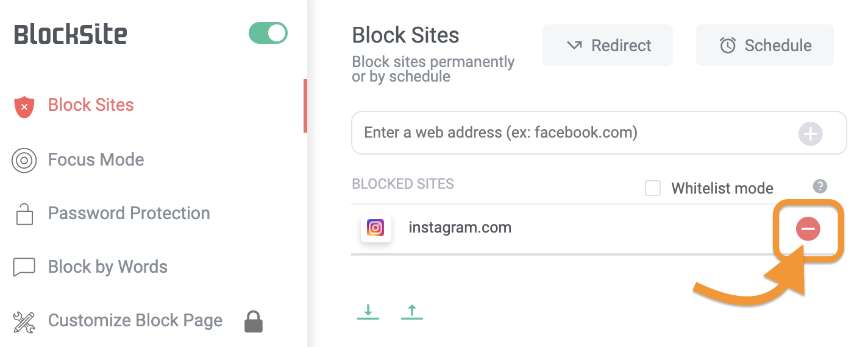868x347 pixels.
Task: Remove instagram.com with the red minus icon
Action: (808, 229)
